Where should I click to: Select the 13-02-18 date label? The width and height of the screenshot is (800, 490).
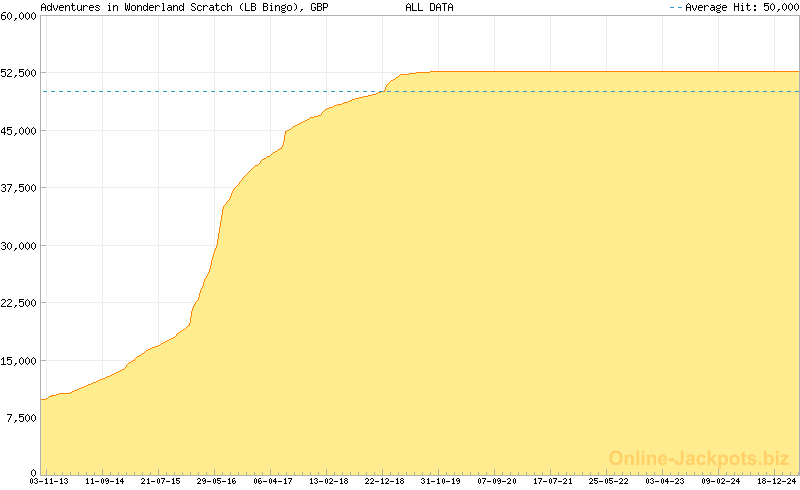click(x=329, y=481)
